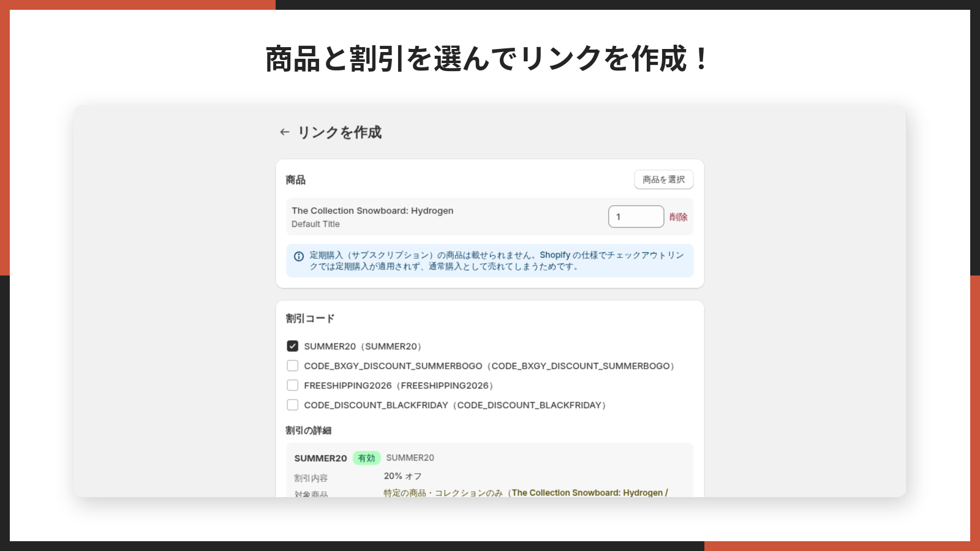This screenshot has width=980, height=551.
Task: Focus the quantity field showing 1
Action: tap(636, 217)
